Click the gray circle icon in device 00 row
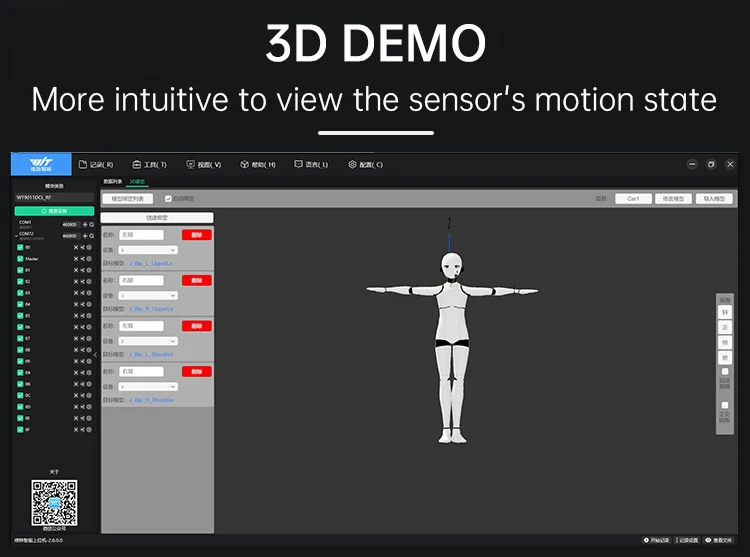This screenshot has height=557, width=750. 89,247
